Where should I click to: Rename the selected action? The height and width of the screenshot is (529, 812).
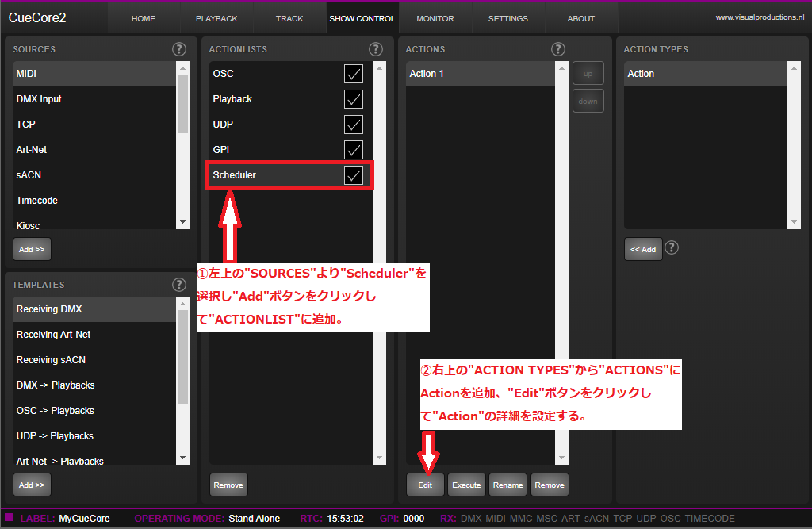click(508, 485)
